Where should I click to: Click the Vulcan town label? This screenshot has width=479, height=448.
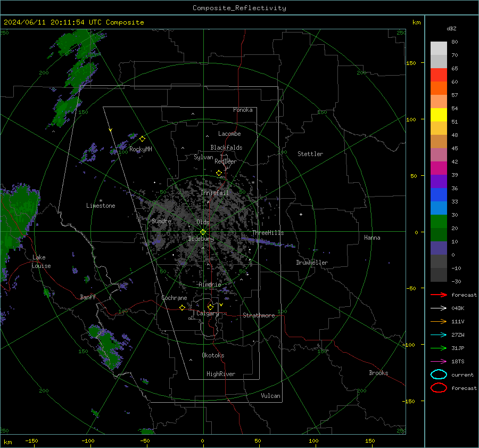[x=270, y=396]
